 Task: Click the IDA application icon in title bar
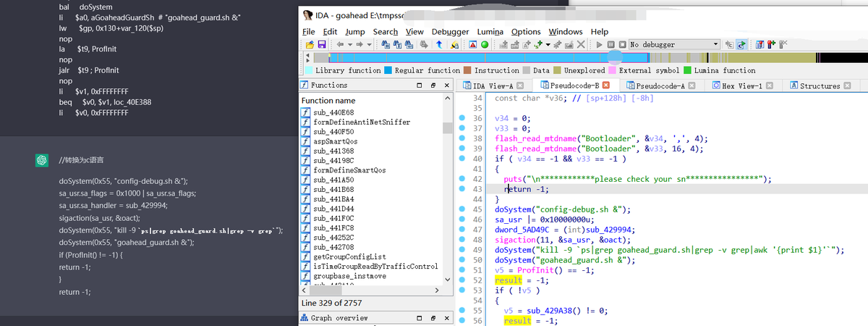point(307,14)
